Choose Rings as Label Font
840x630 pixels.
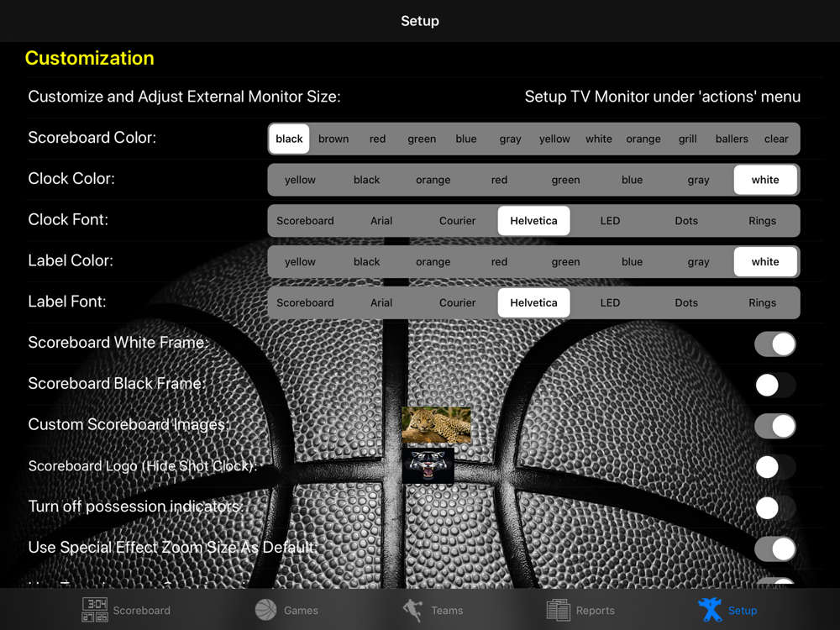point(763,302)
